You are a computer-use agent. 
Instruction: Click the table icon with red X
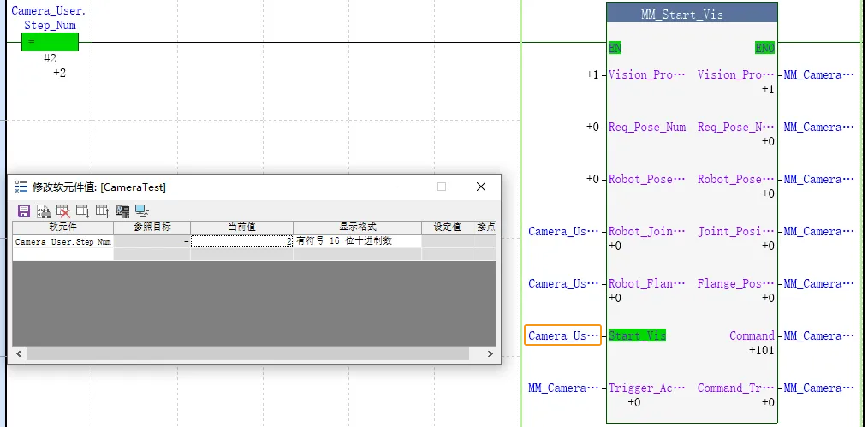[x=63, y=211]
